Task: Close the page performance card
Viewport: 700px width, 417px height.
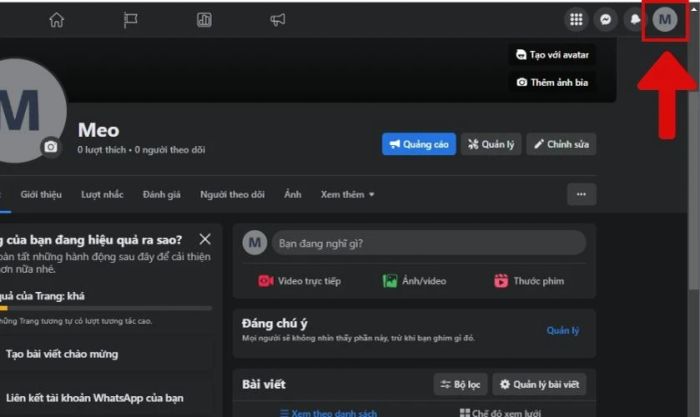Action: coord(205,239)
